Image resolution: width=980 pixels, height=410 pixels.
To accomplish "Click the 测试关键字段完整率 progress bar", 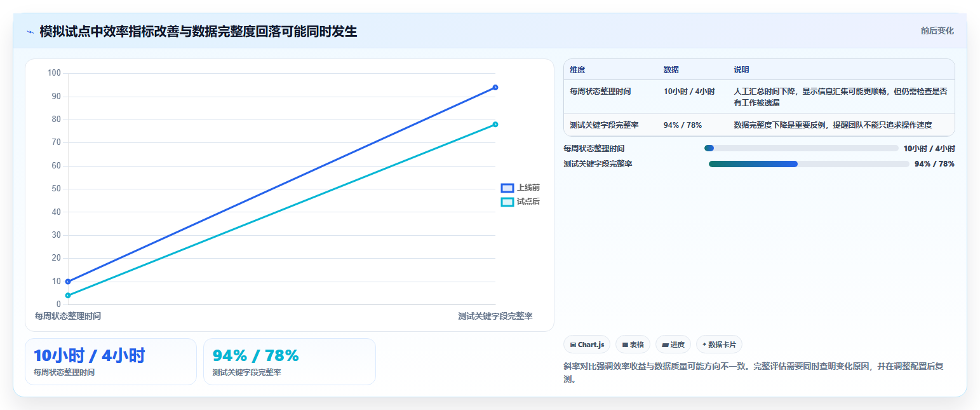I will tap(809, 164).
